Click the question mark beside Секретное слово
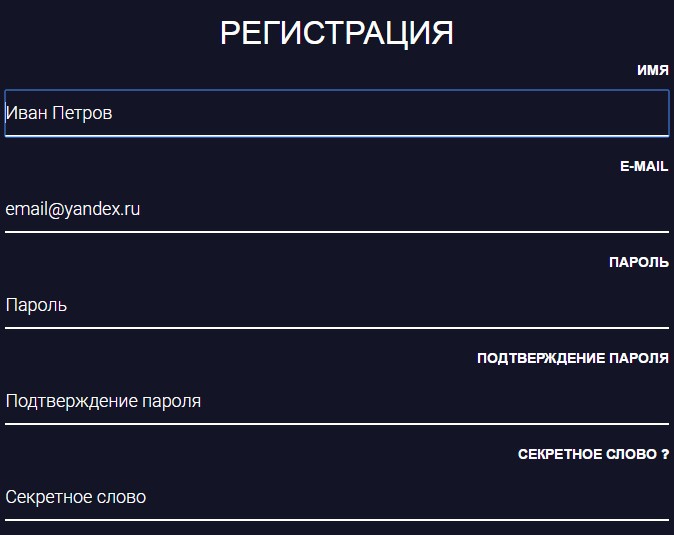 pos(665,454)
